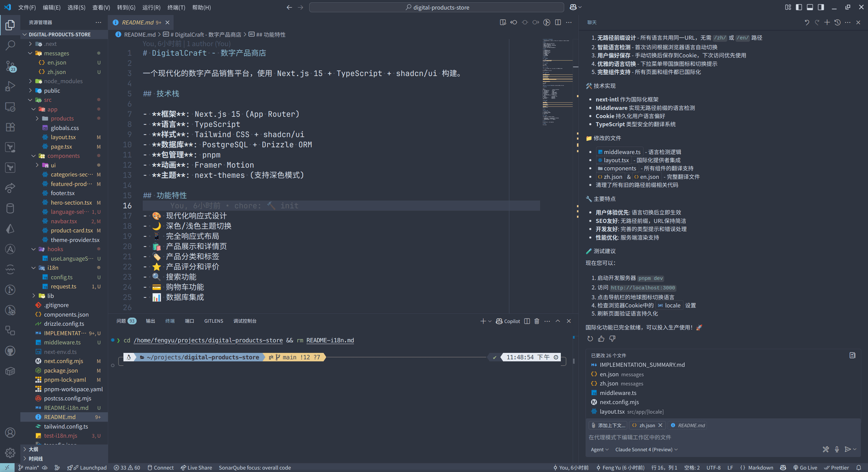Open Run and Debug view
Image resolution: width=868 pixels, height=472 pixels.
click(10, 86)
